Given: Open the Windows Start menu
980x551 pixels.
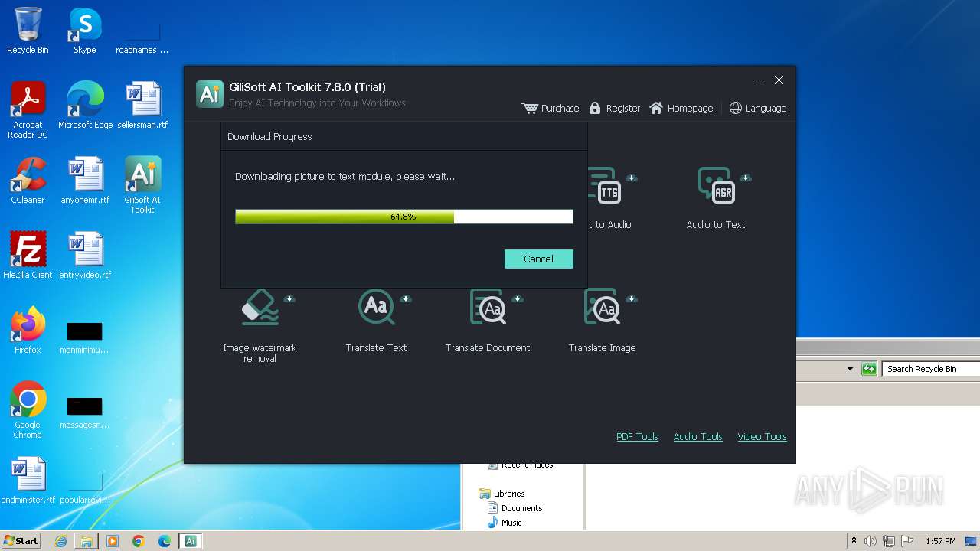Looking at the screenshot, I should [x=21, y=541].
